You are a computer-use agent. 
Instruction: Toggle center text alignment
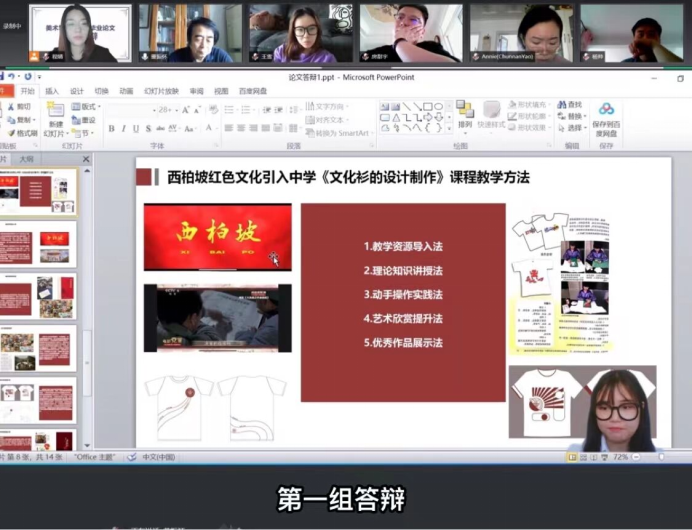[x=241, y=128]
